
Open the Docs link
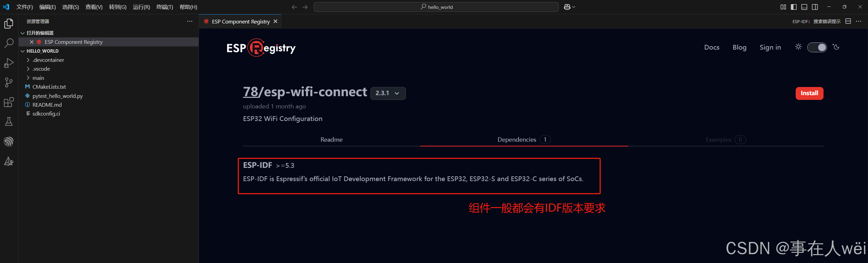[712, 47]
